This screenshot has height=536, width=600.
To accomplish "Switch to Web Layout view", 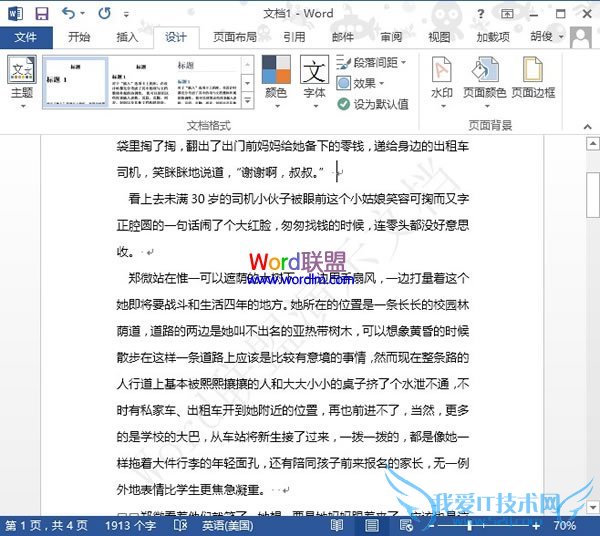I will (406, 525).
